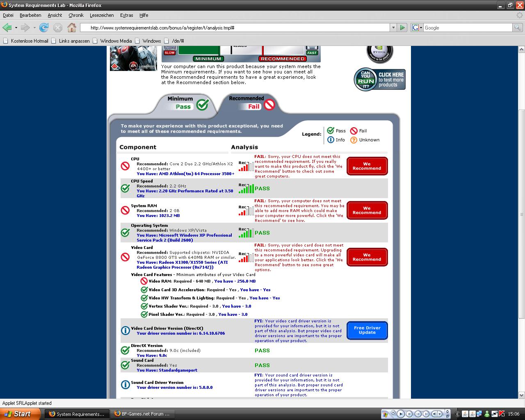
Task: Click the pass checkmark beside Operating System
Action: (125, 233)
